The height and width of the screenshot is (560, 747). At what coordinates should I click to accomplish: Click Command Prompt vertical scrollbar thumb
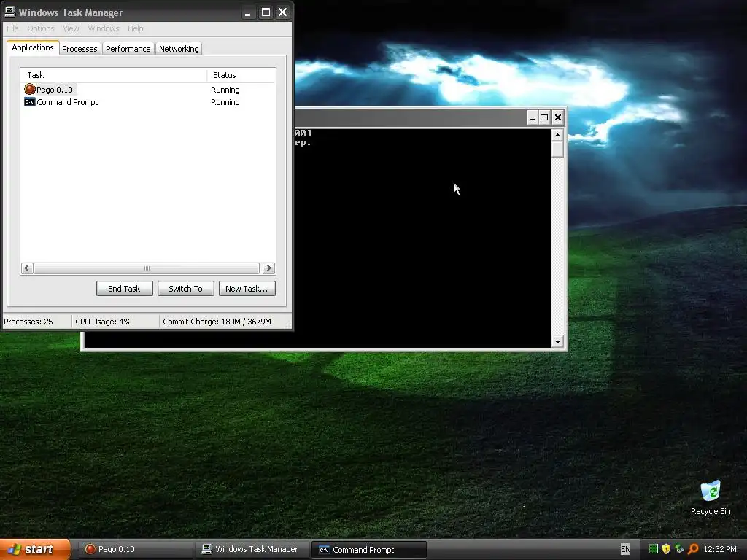pyautogui.click(x=557, y=149)
